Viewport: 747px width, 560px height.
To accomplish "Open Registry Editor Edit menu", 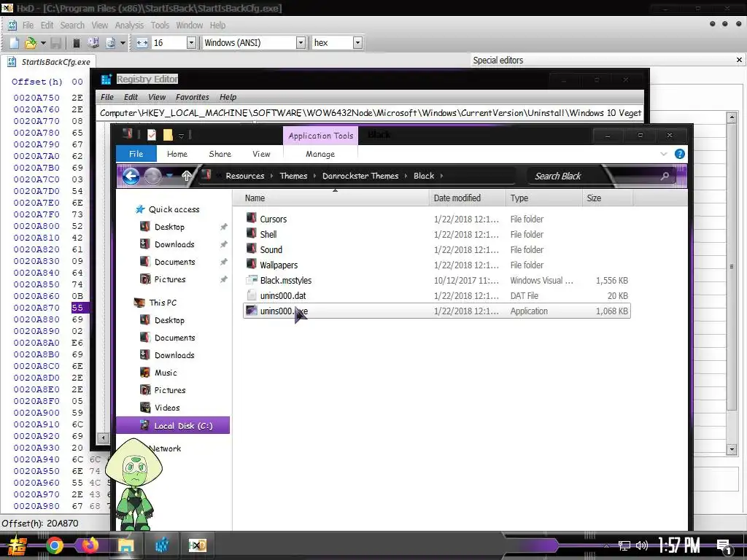I will pyautogui.click(x=131, y=97).
